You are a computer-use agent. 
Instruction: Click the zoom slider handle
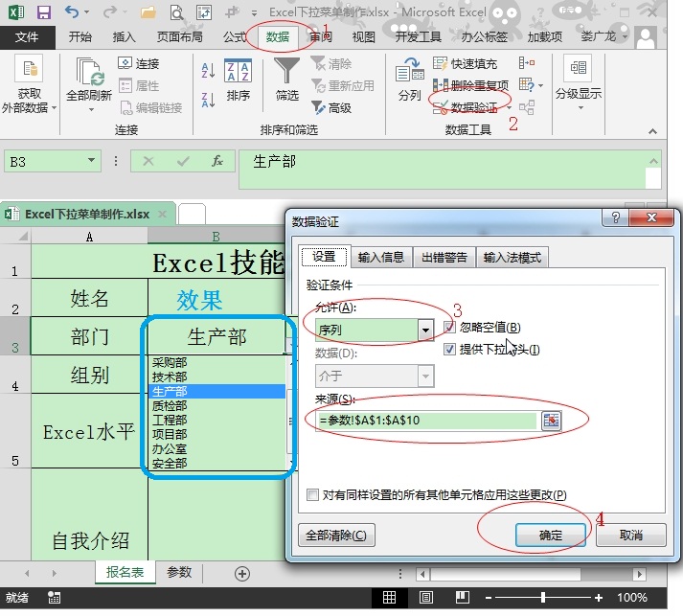tap(543, 597)
